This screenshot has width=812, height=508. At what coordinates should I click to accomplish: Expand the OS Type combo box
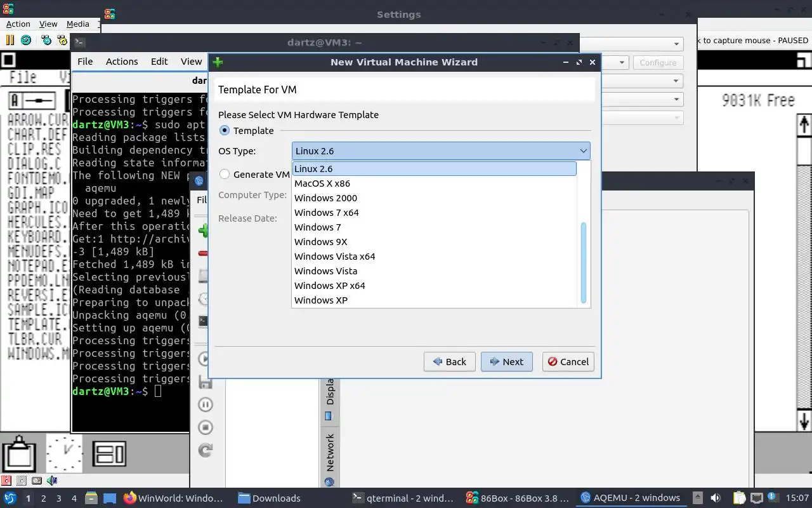click(x=441, y=150)
